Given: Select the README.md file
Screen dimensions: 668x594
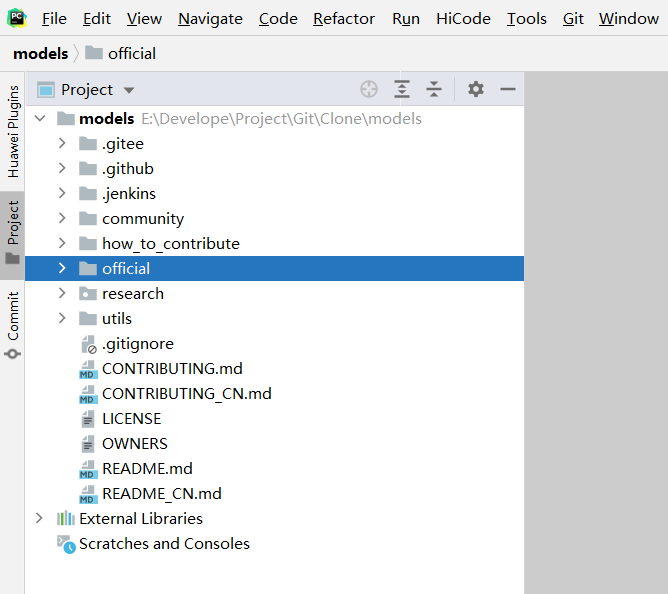Looking at the screenshot, I should (x=147, y=468).
